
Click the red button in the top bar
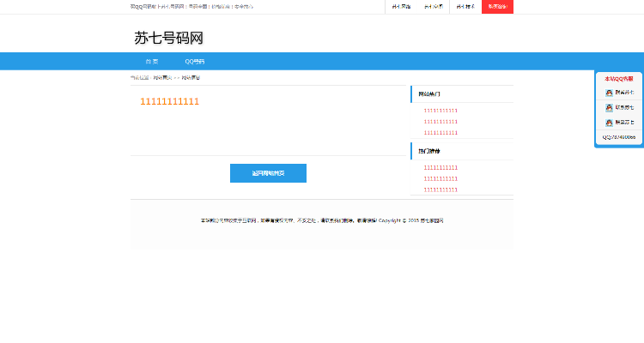click(497, 7)
